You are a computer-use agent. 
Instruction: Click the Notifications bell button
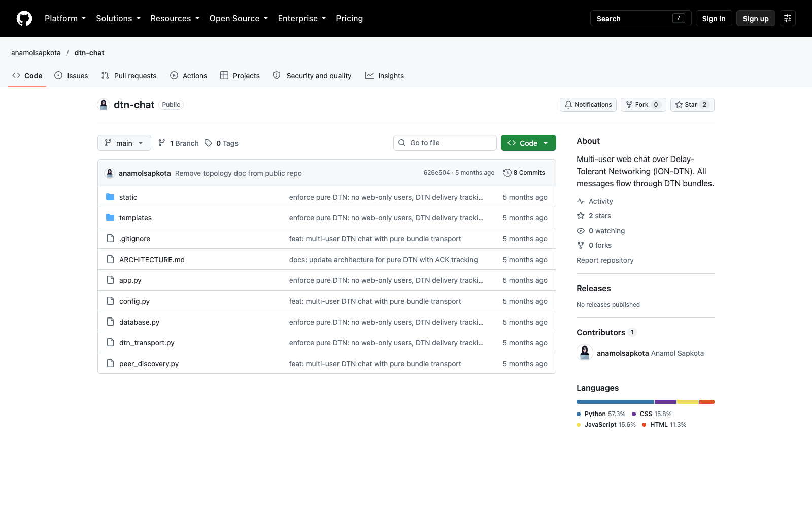(588, 105)
